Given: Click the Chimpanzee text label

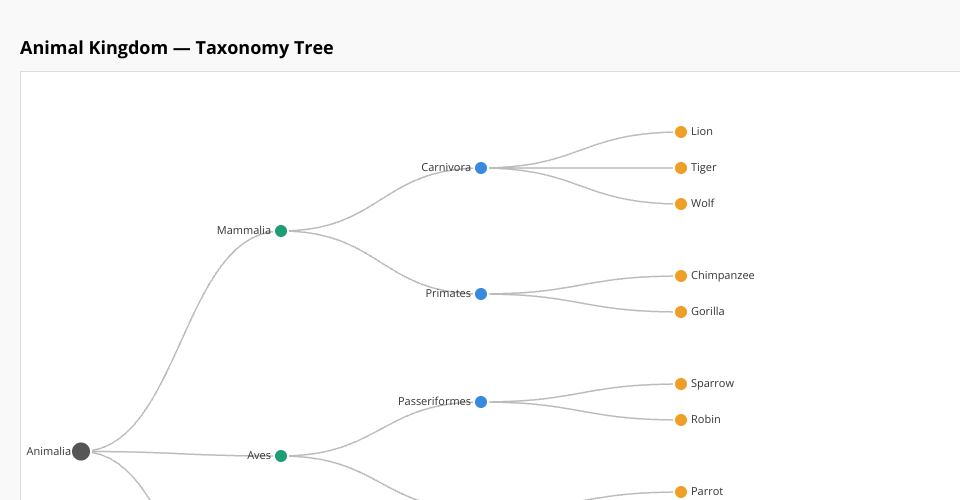Looking at the screenshot, I should 722,275.
